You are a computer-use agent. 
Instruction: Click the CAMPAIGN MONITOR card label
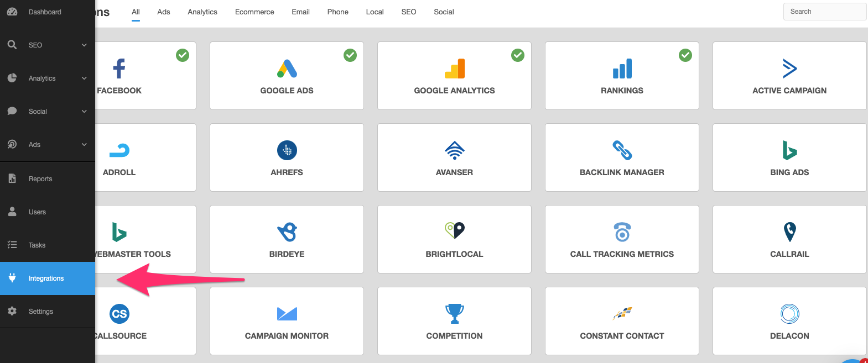click(287, 336)
